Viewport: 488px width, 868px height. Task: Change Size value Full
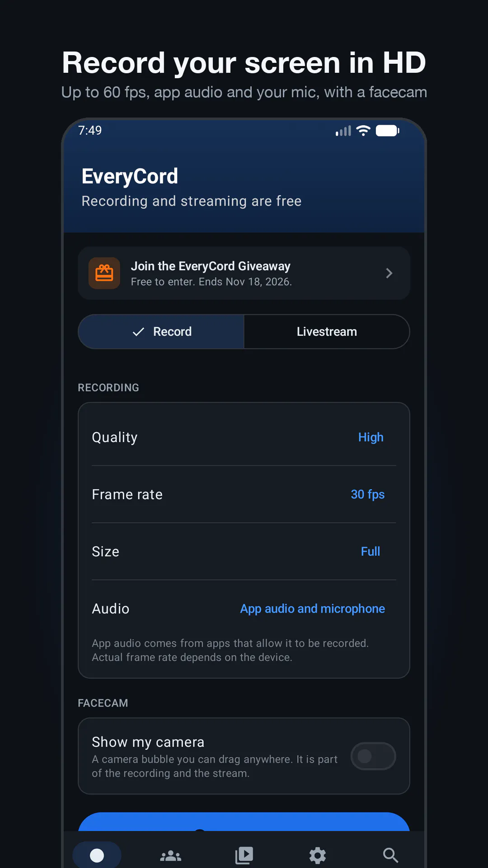point(371,552)
